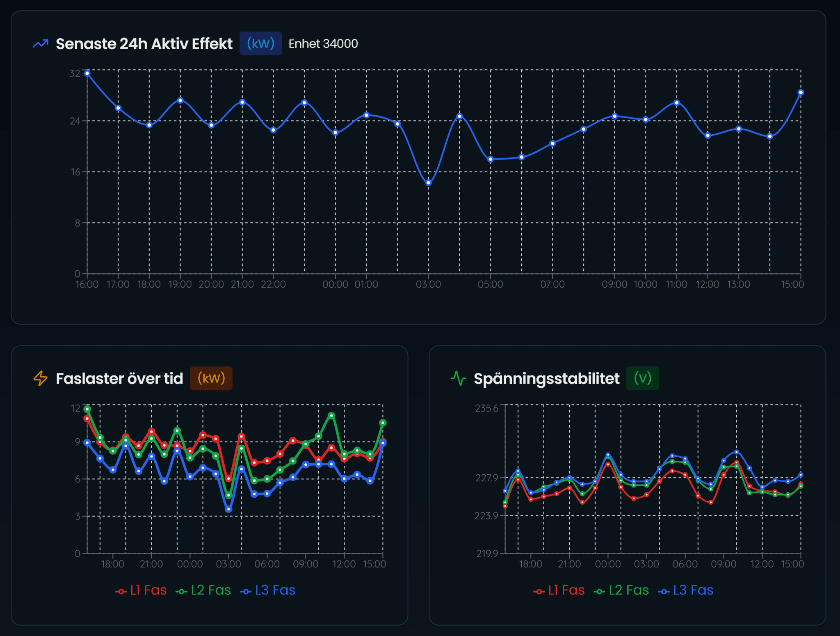Click the 00:00 axis label on Faslaster chart
The image size is (840, 636).
tap(189, 564)
